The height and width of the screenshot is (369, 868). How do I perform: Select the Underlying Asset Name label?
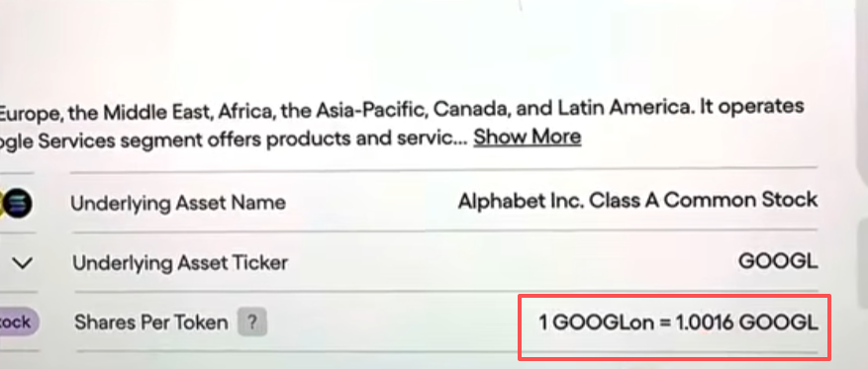[178, 203]
